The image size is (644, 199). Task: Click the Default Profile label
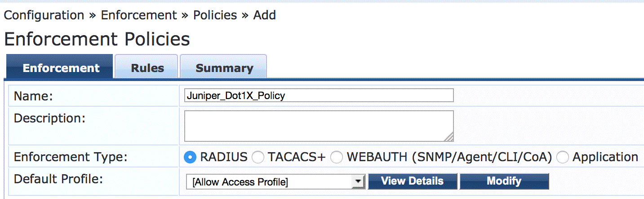pos(59,179)
